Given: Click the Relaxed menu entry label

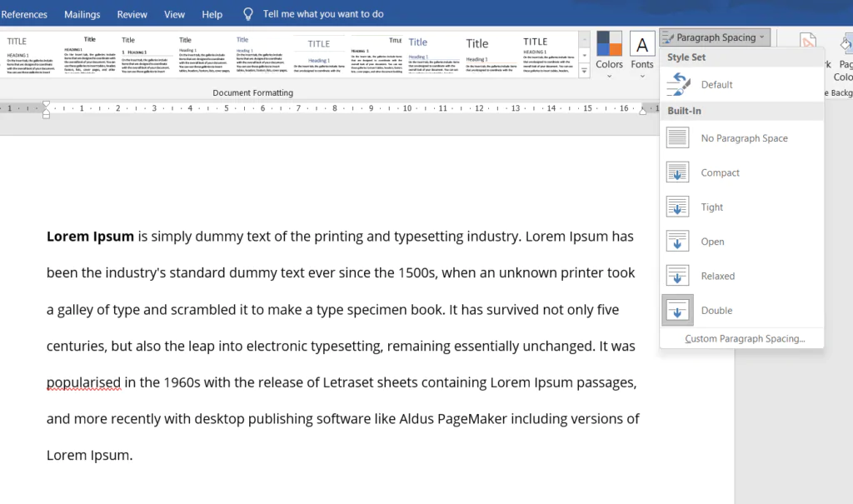Looking at the screenshot, I should [717, 276].
